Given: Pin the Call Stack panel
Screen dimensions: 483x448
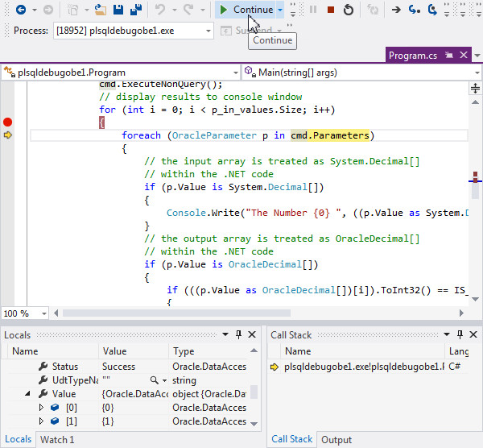Looking at the screenshot, I should (x=460, y=334).
